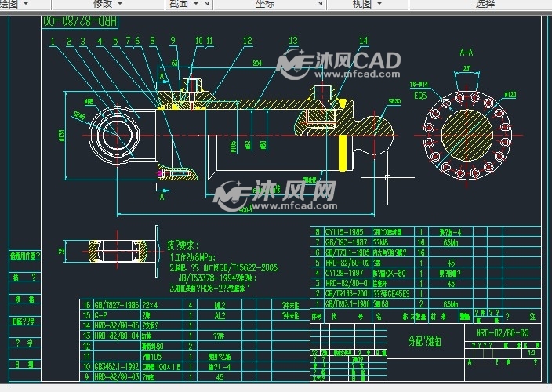
Task: Click the HRD-82/80-00 drawing number in title block
Action: click(503, 333)
